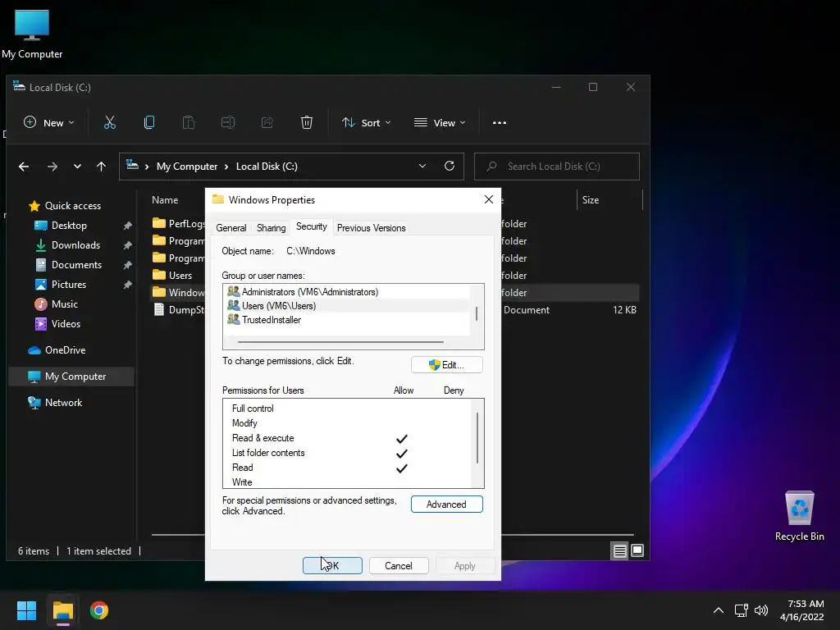This screenshot has width=840, height=630.
Task: Open the New dropdown menu
Action: tap(48, 123)
